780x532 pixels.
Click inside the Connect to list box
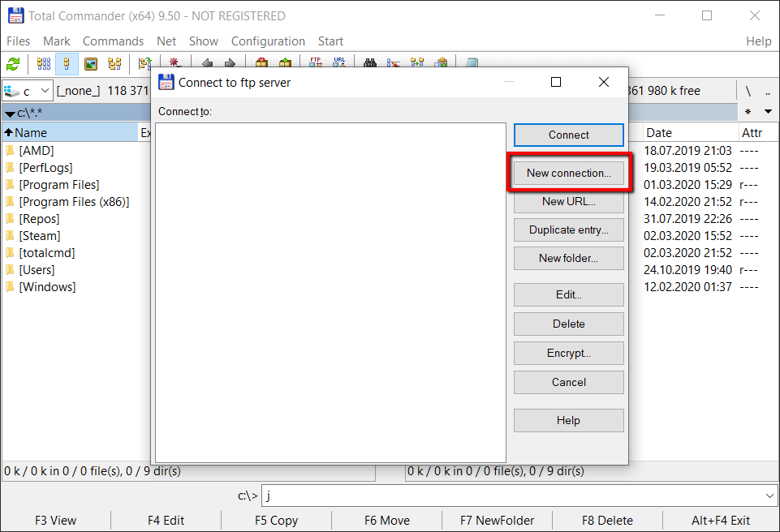(331, 293)
